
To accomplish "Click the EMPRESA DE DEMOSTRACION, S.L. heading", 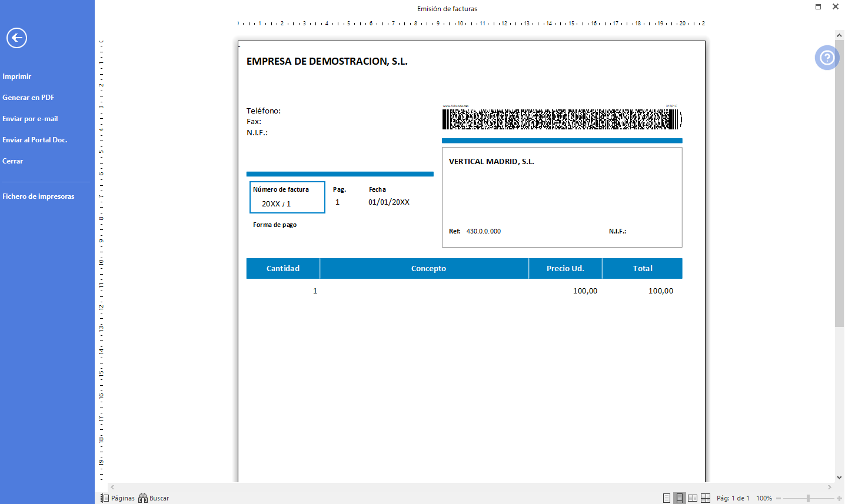I will pos(327,61).
